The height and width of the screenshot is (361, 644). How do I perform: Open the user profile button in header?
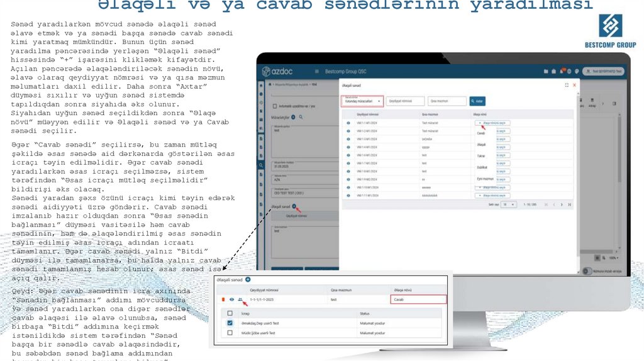(x=603, y=72)
